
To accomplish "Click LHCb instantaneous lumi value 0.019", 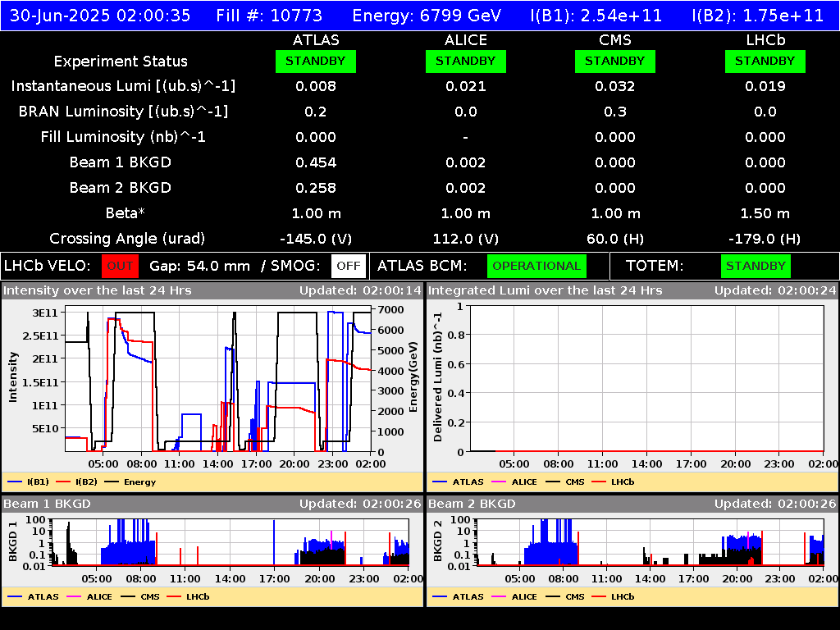I will (765, 86).
